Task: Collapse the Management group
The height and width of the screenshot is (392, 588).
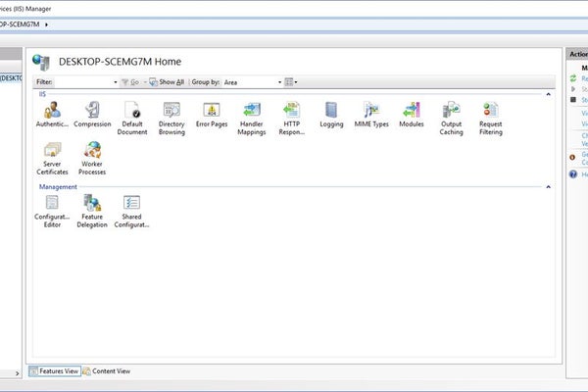Action: [548, 187]
